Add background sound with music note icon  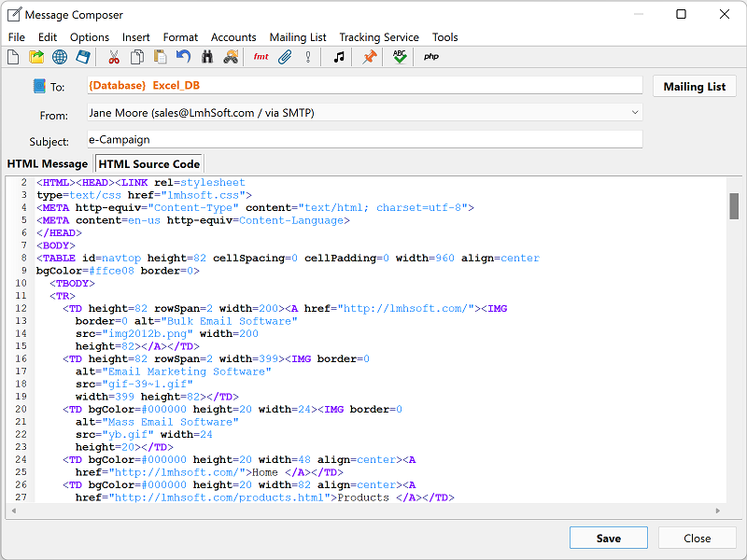[339, 57]
